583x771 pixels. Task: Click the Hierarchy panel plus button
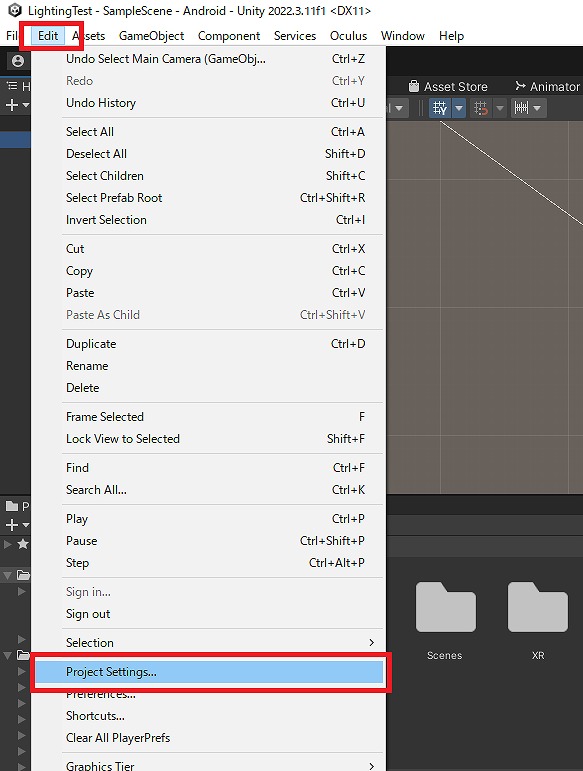(x=12, y=105)
